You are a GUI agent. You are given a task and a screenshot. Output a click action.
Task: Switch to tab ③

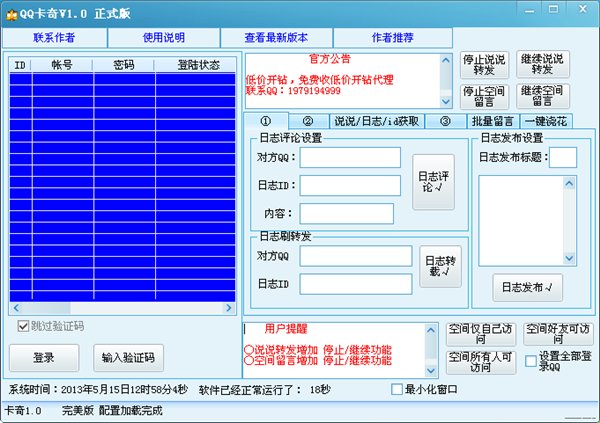point(445,121)
